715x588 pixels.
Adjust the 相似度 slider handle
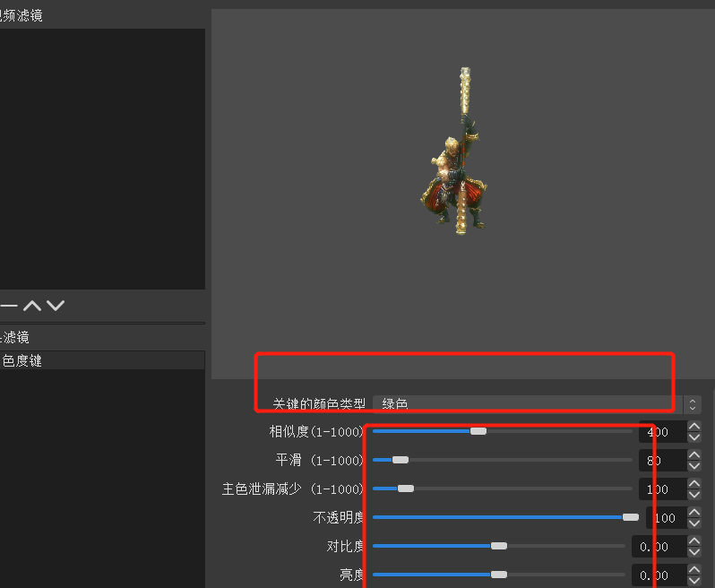pyautogui.click(x=478, y=431)
